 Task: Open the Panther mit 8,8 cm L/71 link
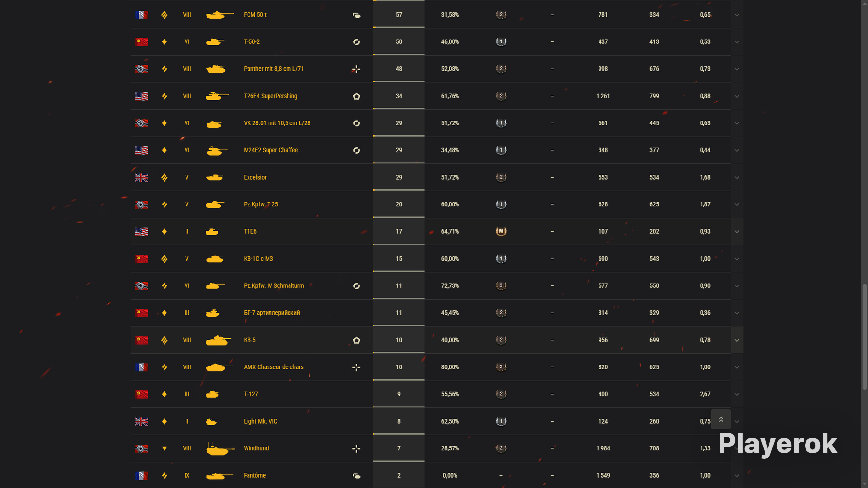273,69
